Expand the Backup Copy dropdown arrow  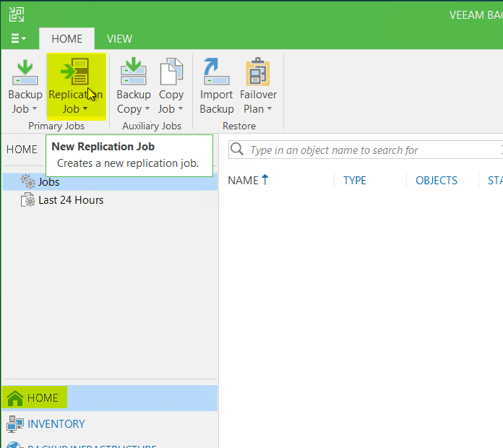[x=147, y=108]
